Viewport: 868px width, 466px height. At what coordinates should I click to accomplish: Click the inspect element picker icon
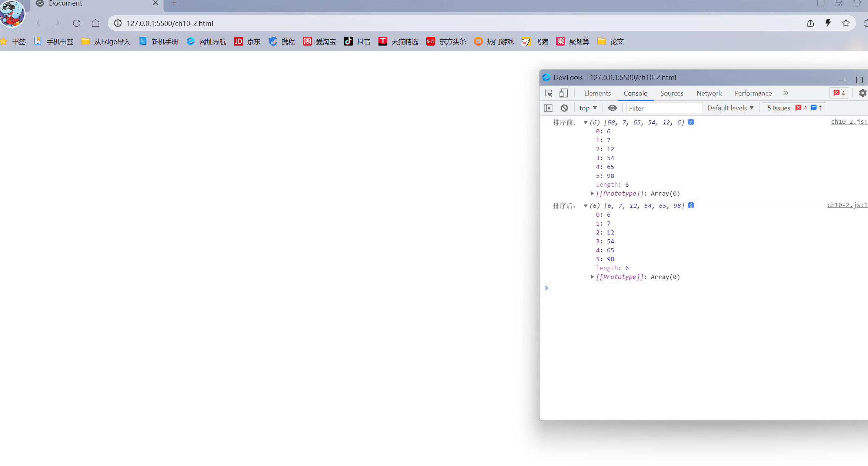pyautogui.click(x=549, y=93)
